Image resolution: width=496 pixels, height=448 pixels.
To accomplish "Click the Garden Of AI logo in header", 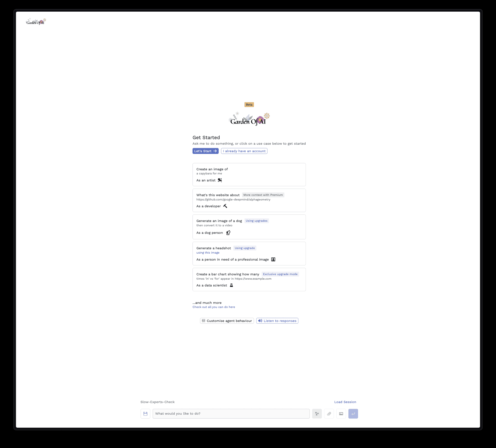I will pos(36,22).
